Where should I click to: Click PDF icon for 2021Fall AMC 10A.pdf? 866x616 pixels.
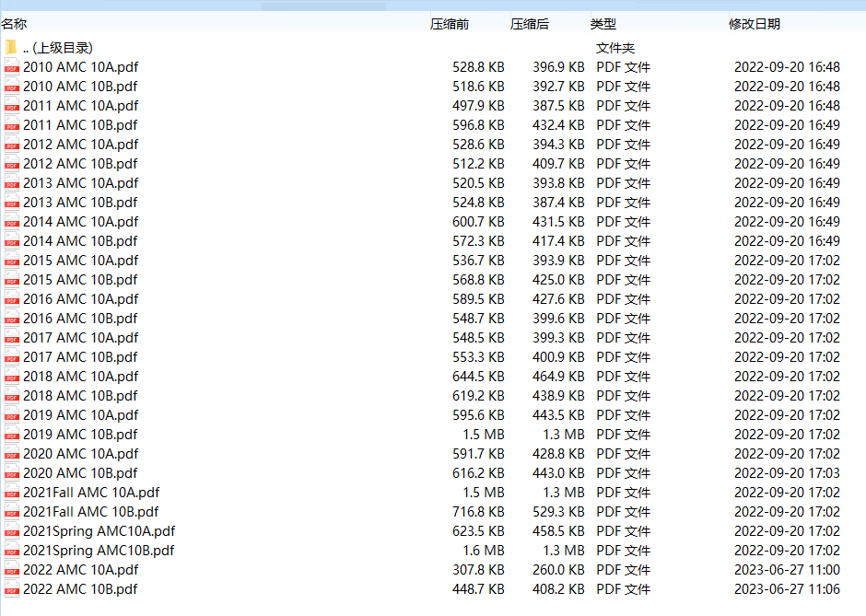coord(12,492)
